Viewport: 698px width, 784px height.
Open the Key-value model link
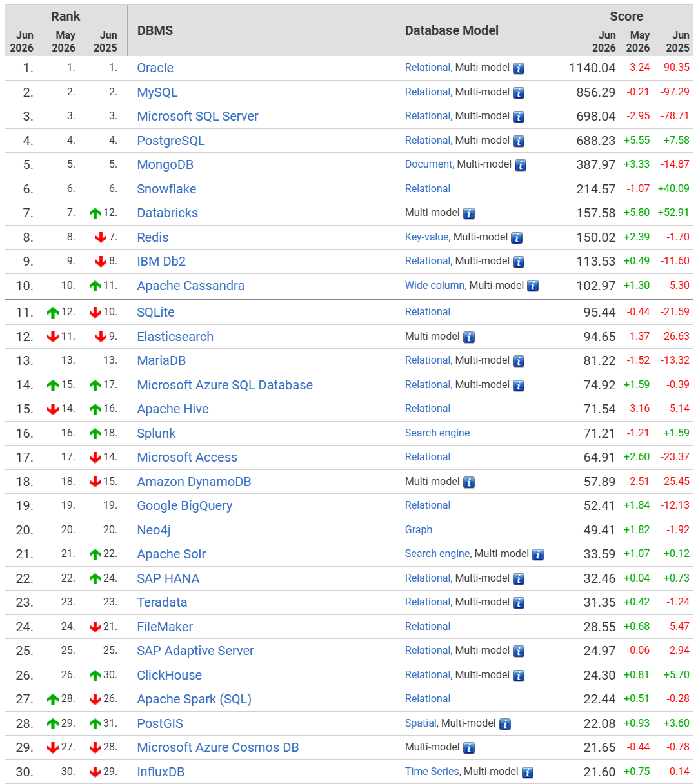coord(426,237)
